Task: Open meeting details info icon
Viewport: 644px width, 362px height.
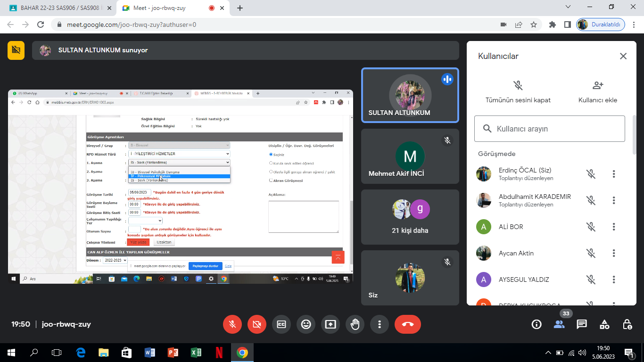Action: point(537,324)
